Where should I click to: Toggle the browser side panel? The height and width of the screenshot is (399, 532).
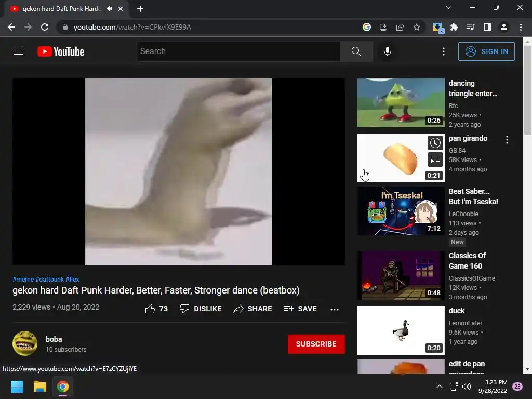click(x=487, y=27)
